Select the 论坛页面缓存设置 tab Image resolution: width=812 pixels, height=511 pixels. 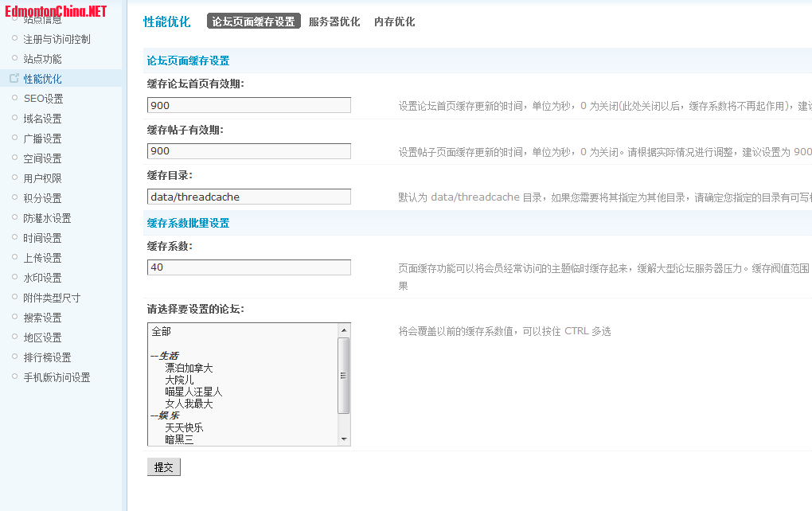coord(253,22)
